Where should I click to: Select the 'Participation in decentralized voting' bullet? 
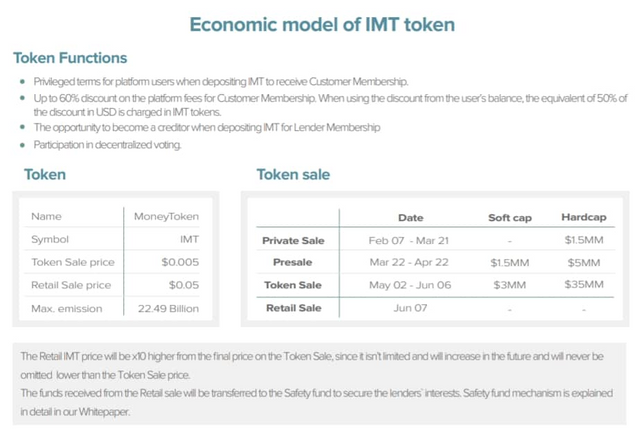[x=108, y=145]
